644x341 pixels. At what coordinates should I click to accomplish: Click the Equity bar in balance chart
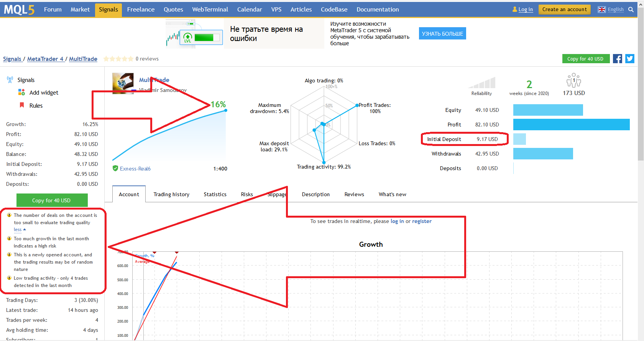[548, 110]
